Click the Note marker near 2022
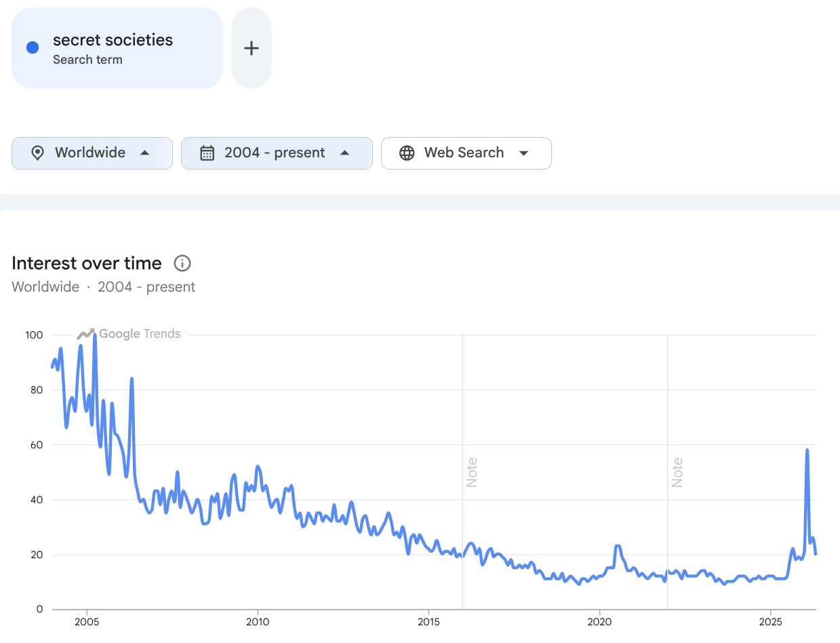 click(x=677, y=472)
